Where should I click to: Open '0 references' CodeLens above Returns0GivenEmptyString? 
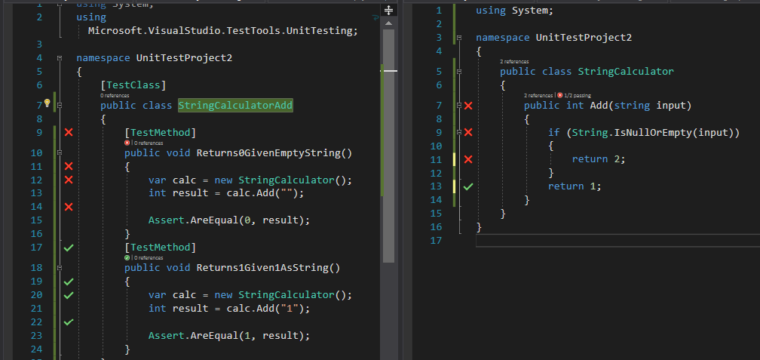148,143
